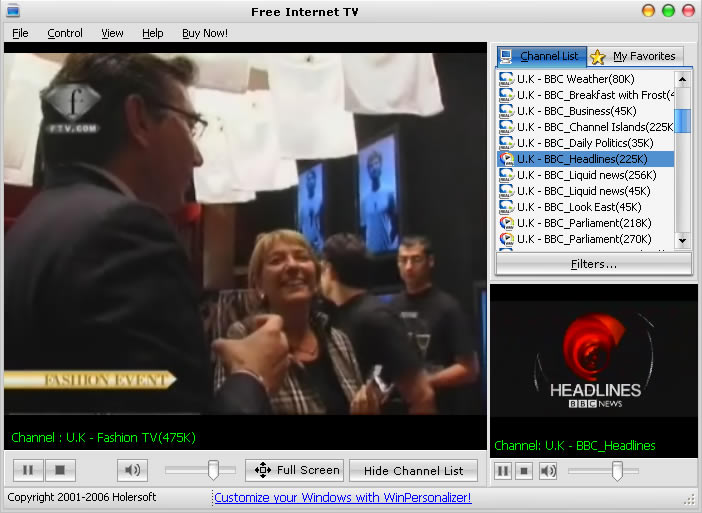This screenshot has height=513, width=702.
Task: Select U.K - BBC_Channel Islands(225K) channel
Action: pyautogui.click(x=585, y=127)
